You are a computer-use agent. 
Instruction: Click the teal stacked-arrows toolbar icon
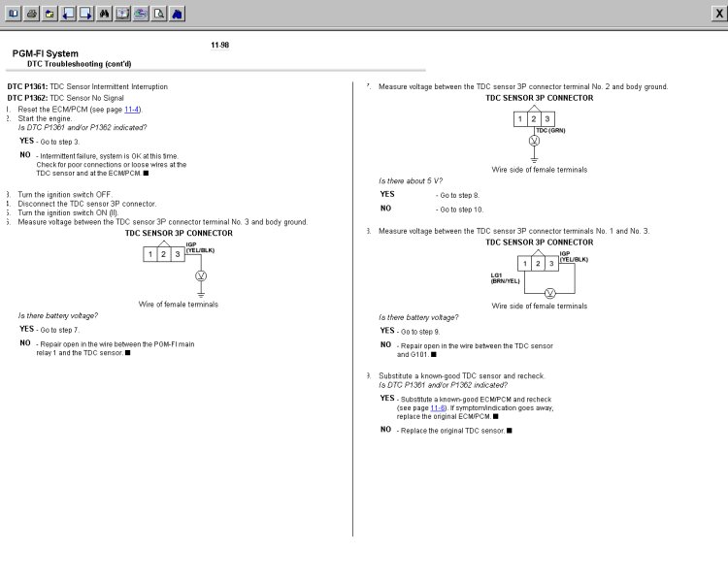[x=142, y=13]
